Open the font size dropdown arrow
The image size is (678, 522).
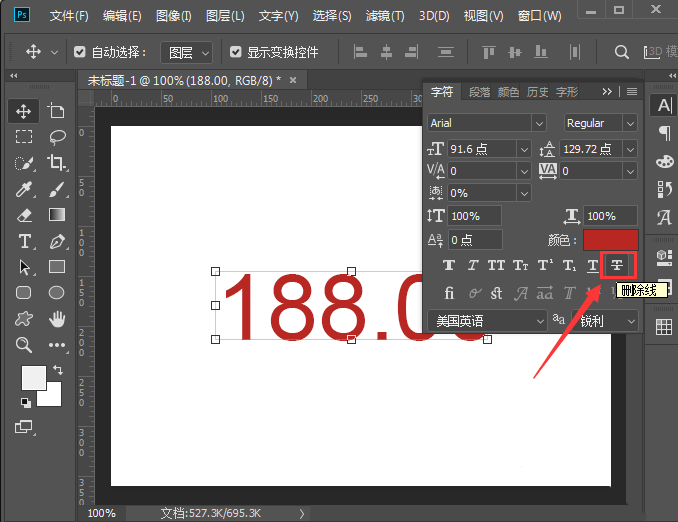(x=524, y=149)
